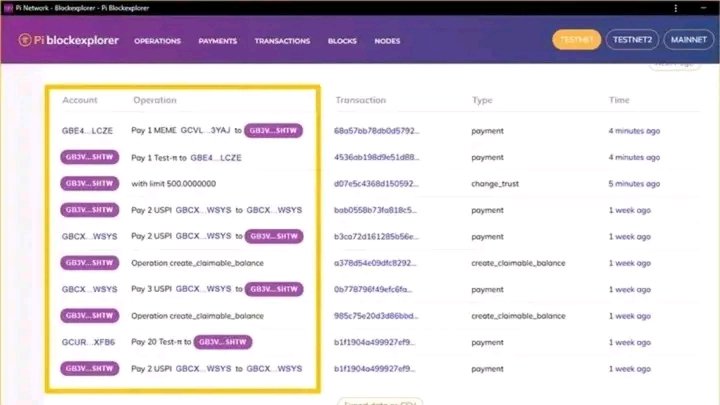Open transaction 68a57bb78db0d5792
The image size is (720, 405).
(377, 131)
